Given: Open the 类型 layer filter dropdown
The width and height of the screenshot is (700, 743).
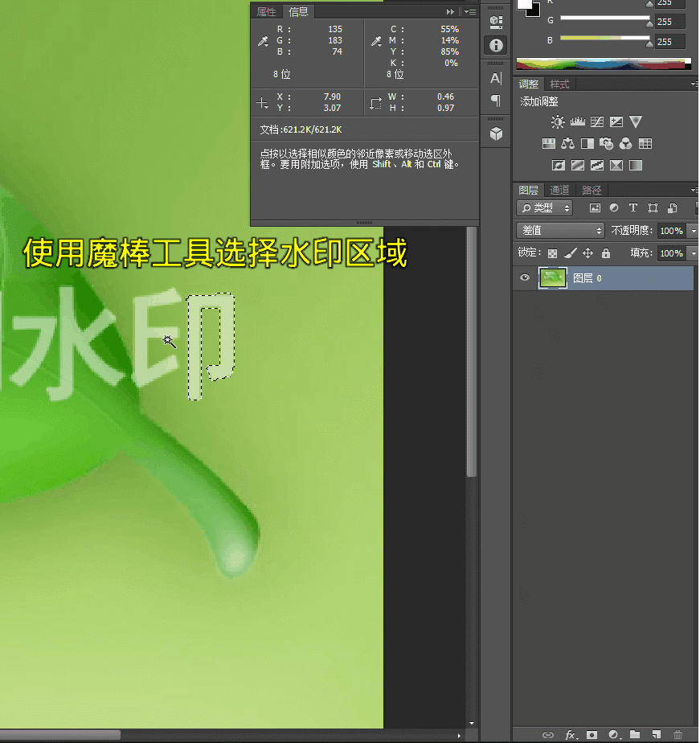Looking at the screenshot, I should [545, 208].
